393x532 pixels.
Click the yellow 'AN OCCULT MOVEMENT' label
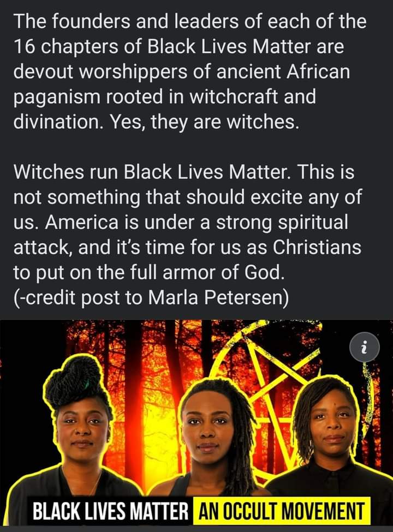point(281,511)
